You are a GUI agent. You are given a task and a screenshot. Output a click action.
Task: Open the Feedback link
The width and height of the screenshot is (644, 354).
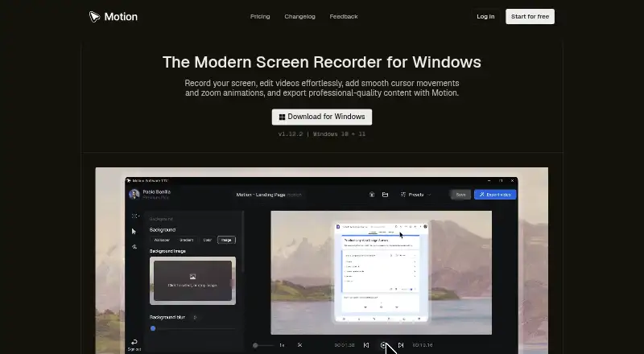[344, 17]
